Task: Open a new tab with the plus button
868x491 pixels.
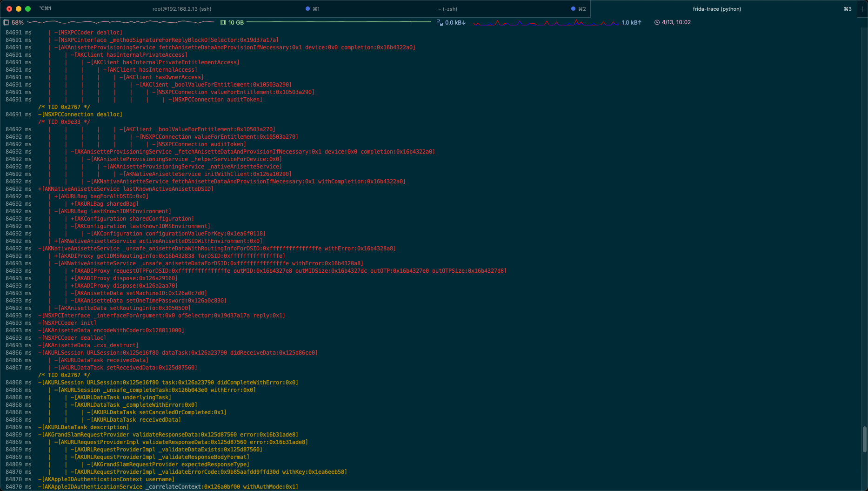Action: tap(862, 9)
